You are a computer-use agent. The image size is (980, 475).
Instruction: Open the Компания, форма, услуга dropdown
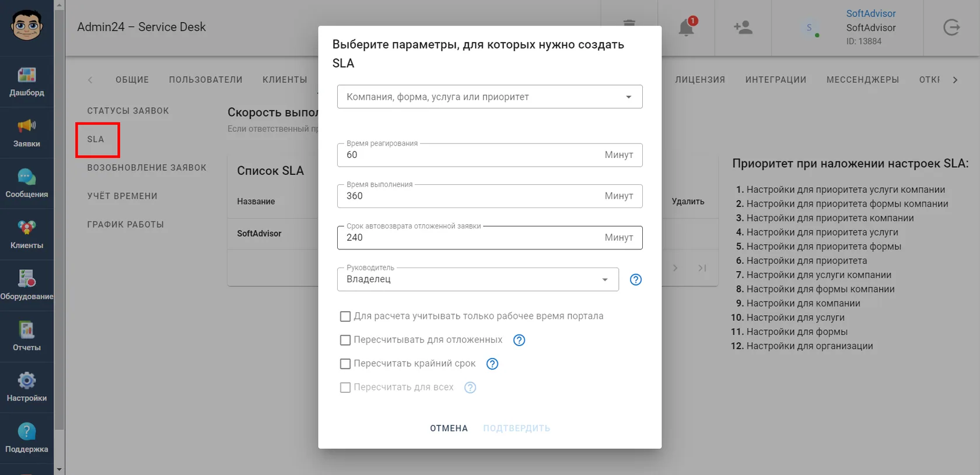490,97
